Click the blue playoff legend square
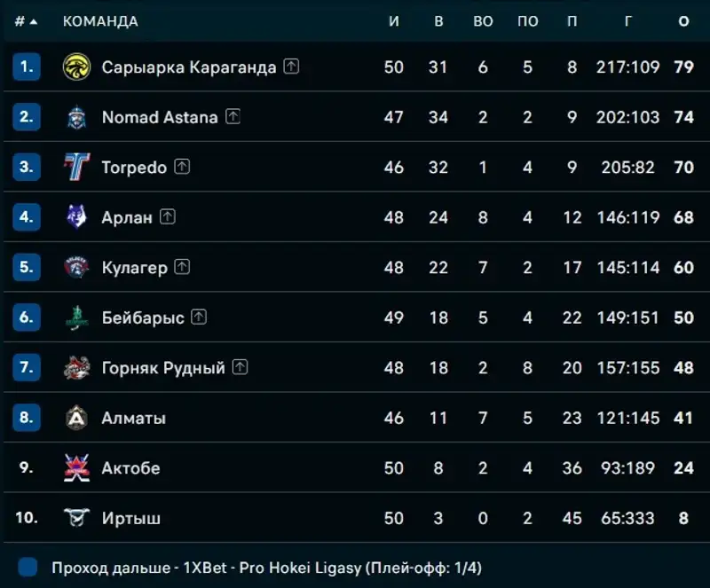The width and height of the screenshot is (710, 588). click(28, 567)
